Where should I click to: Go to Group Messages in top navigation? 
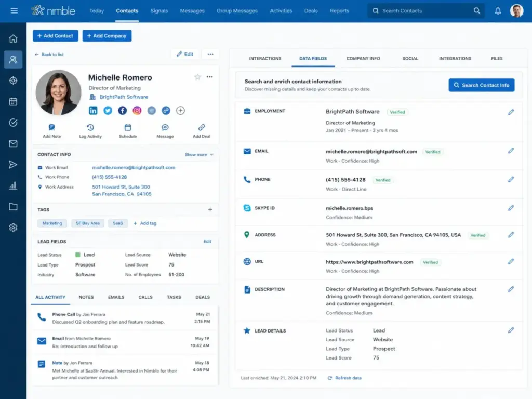pyautogui.click(x=237, y=11)
